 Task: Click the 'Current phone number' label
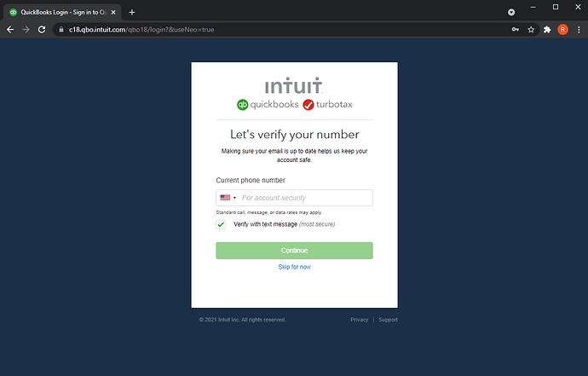[x=251, y=180]
